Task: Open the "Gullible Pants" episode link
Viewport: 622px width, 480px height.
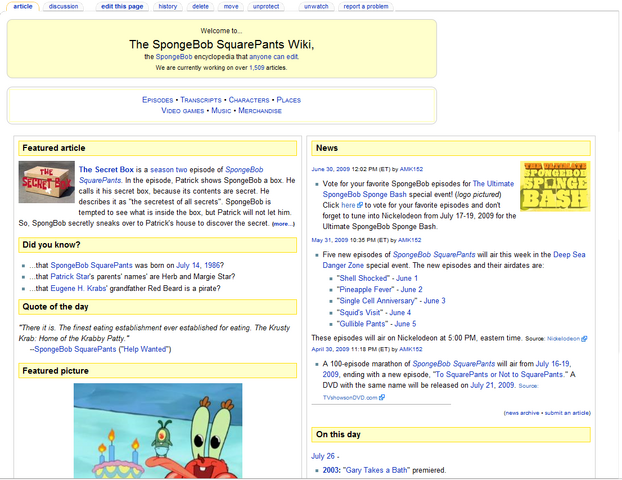Action: 362,324
